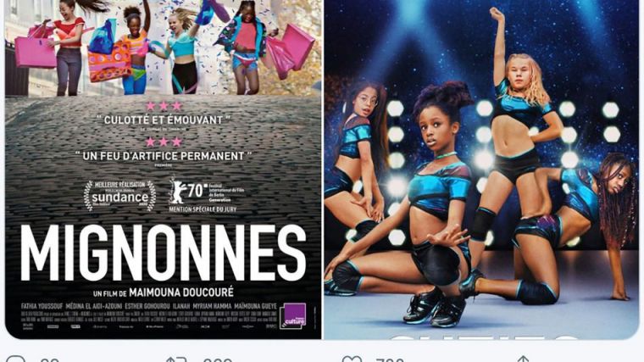Click the lower three pink stars rating

(x=164, y=142)
